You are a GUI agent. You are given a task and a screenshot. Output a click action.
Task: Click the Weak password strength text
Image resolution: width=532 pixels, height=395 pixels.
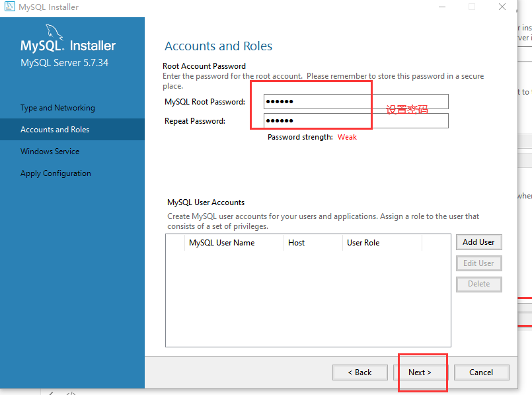point(347,137)
